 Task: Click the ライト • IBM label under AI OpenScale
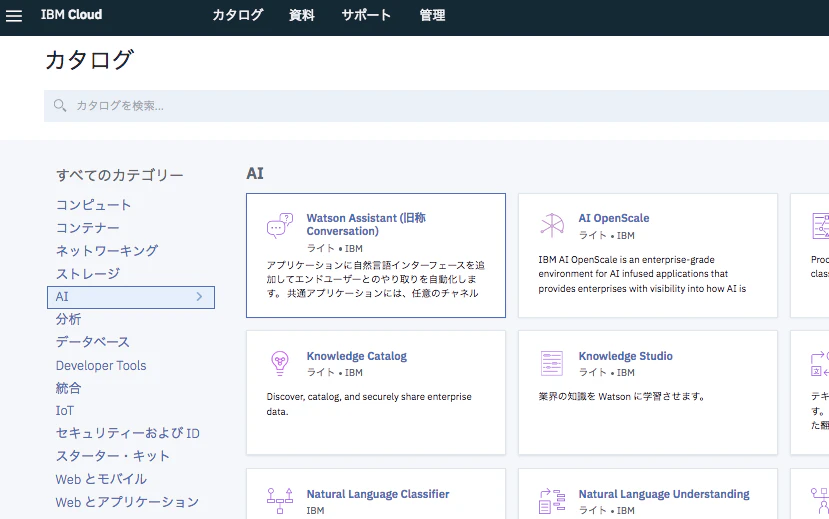(x=606, y=235)
